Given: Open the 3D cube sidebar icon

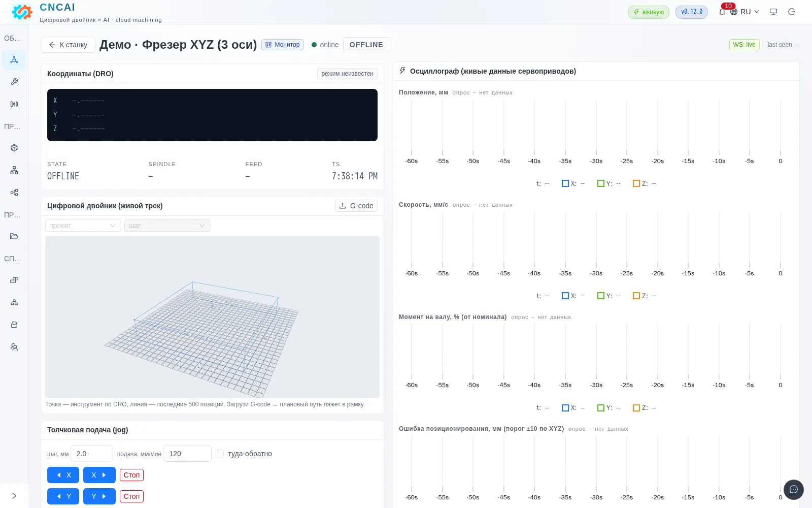Looking at the screenshot, I should (14, 148).
